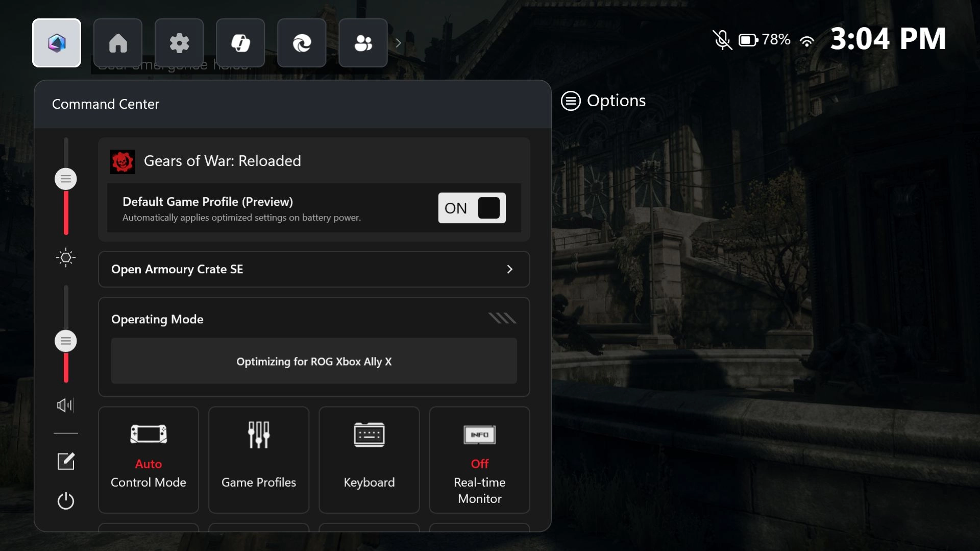The image size is (980, 551).
Task: Click the brightness slider handle
Action: point(66,179)
